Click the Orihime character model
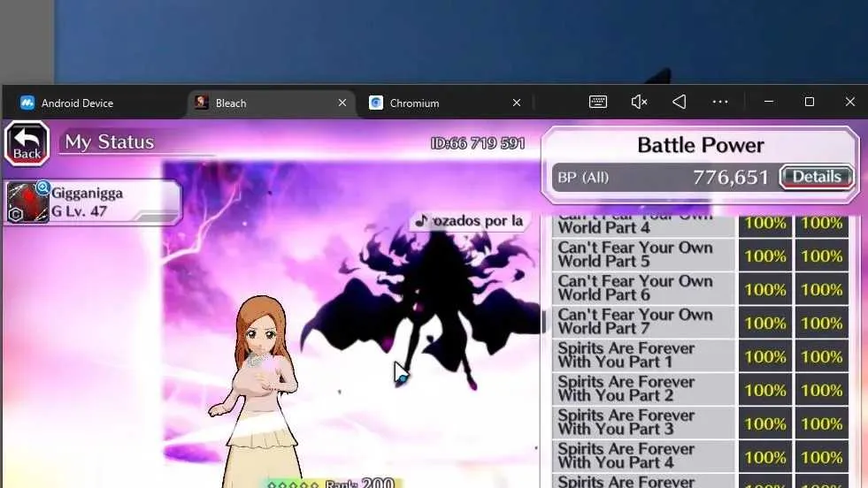 click(259, 392)
